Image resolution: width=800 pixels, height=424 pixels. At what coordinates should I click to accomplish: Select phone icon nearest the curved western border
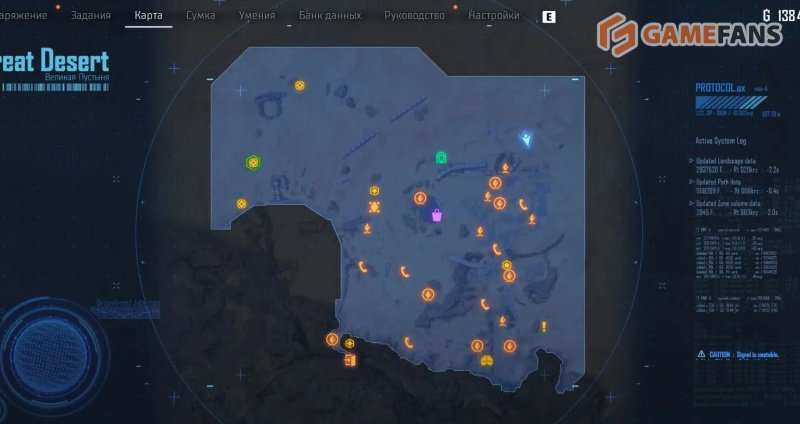(x=363, y=266)
